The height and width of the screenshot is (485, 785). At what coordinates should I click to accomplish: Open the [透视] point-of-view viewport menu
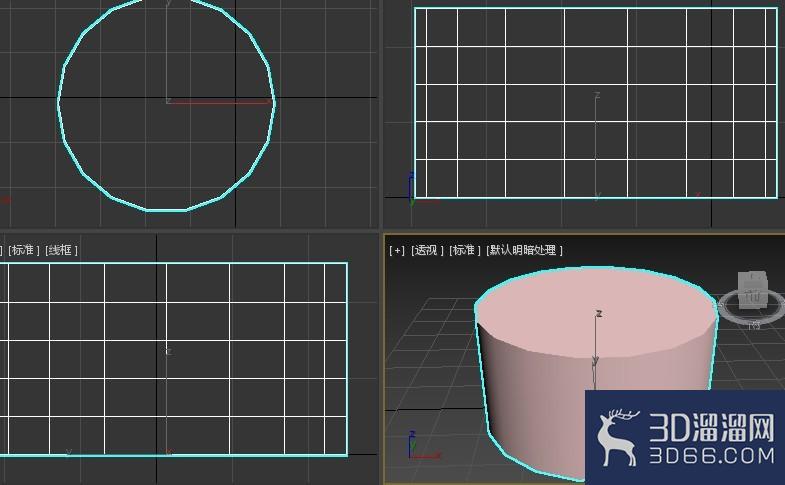pyautogui.click(x=427, y=250)
